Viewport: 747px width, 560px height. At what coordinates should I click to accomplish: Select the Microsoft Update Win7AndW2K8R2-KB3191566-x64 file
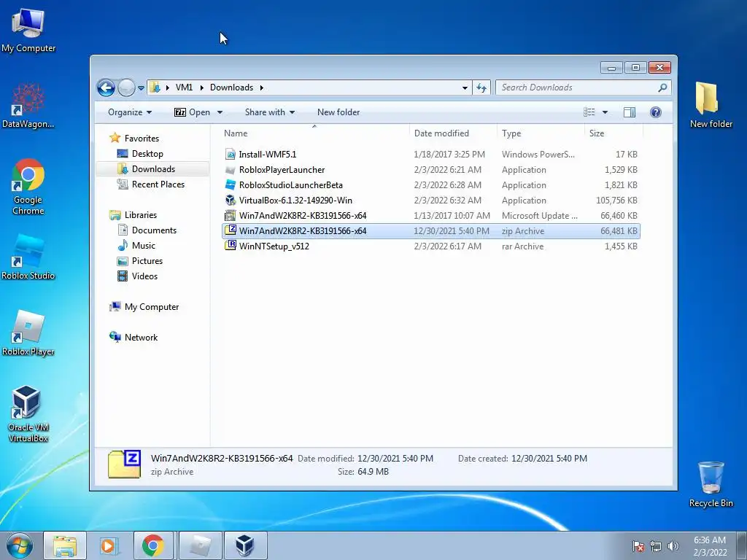tap(430, 216)
